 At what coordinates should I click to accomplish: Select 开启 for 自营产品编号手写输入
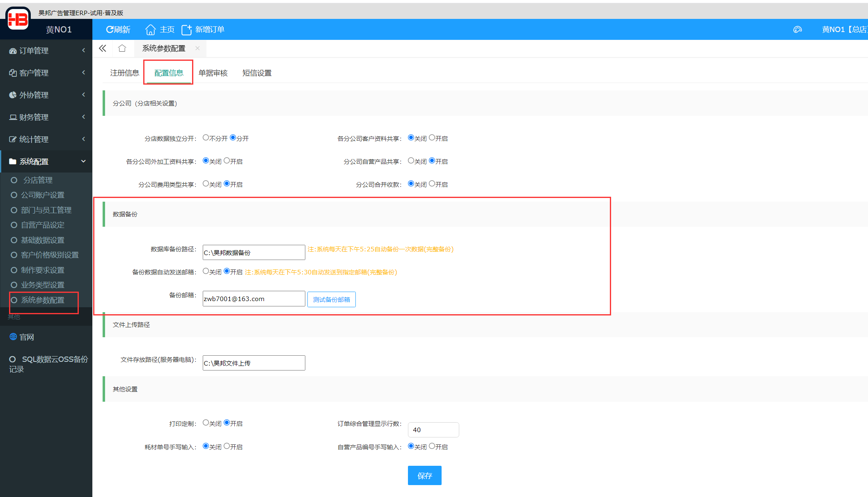[x=432, y=446]
